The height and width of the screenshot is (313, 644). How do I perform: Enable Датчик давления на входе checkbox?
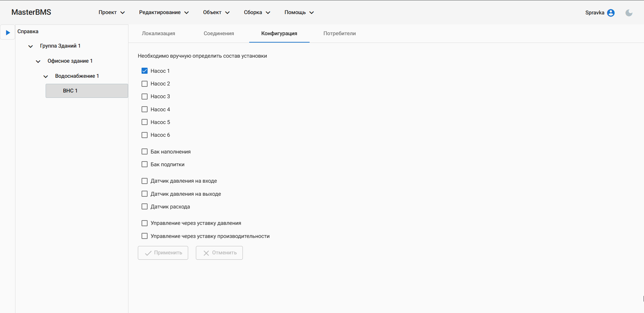point(145,181)
